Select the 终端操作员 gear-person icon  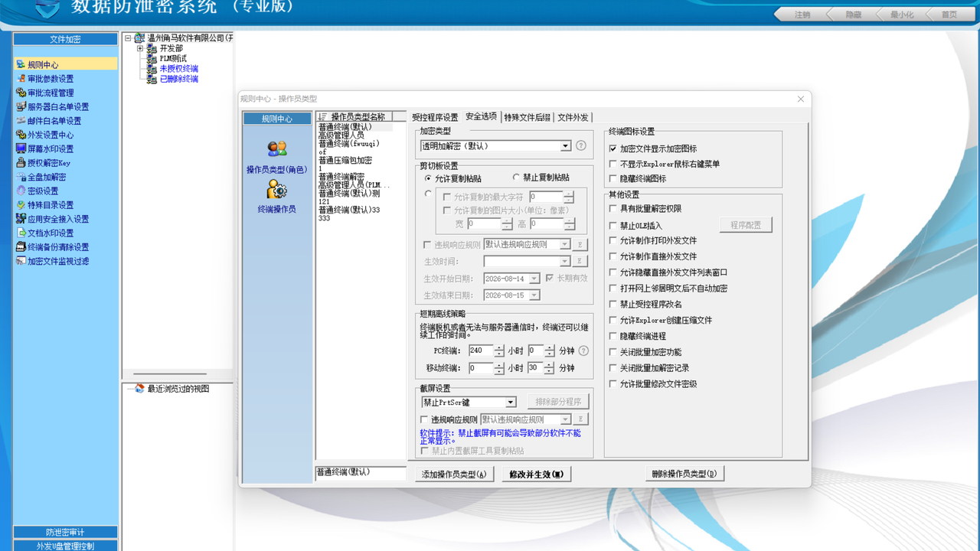tap(276, 188)
